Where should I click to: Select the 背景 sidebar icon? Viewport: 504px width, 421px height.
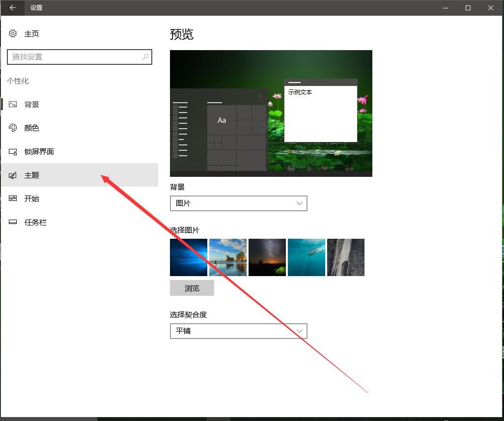pos(12,104)
